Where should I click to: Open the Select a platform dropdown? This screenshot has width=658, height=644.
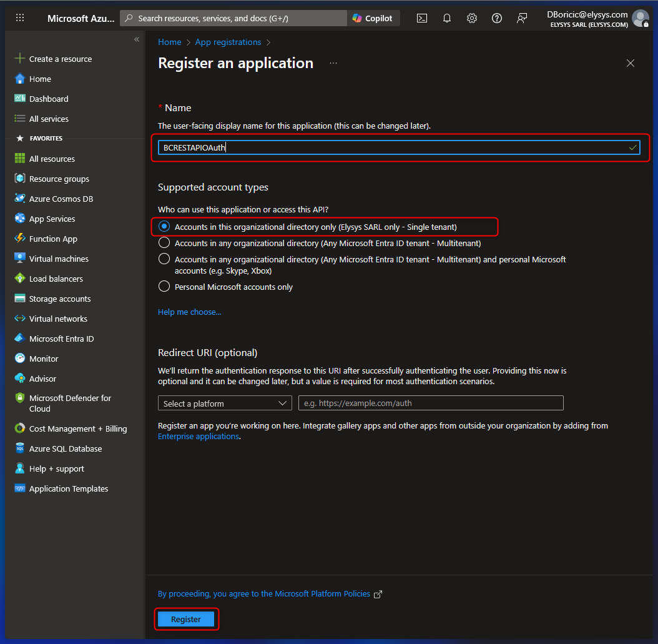[x=225, y=404]
